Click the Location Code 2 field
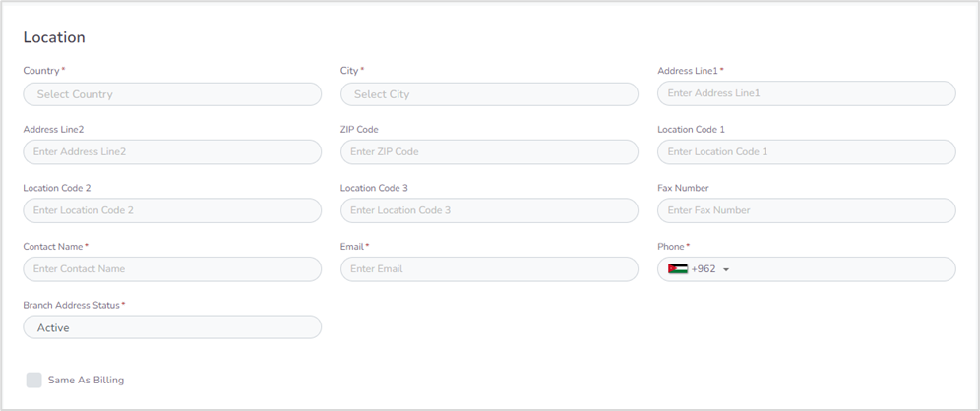 [172, 210]
